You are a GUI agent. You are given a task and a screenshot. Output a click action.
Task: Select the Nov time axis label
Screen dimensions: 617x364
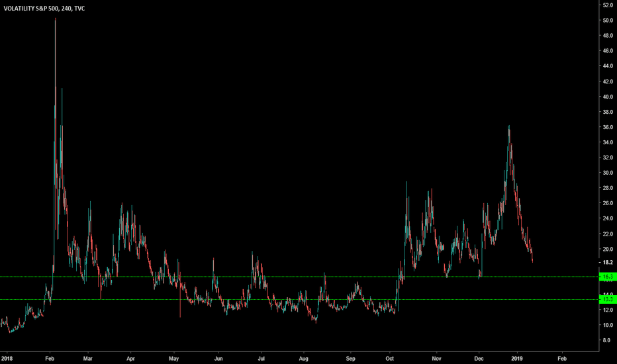point(436,359)
